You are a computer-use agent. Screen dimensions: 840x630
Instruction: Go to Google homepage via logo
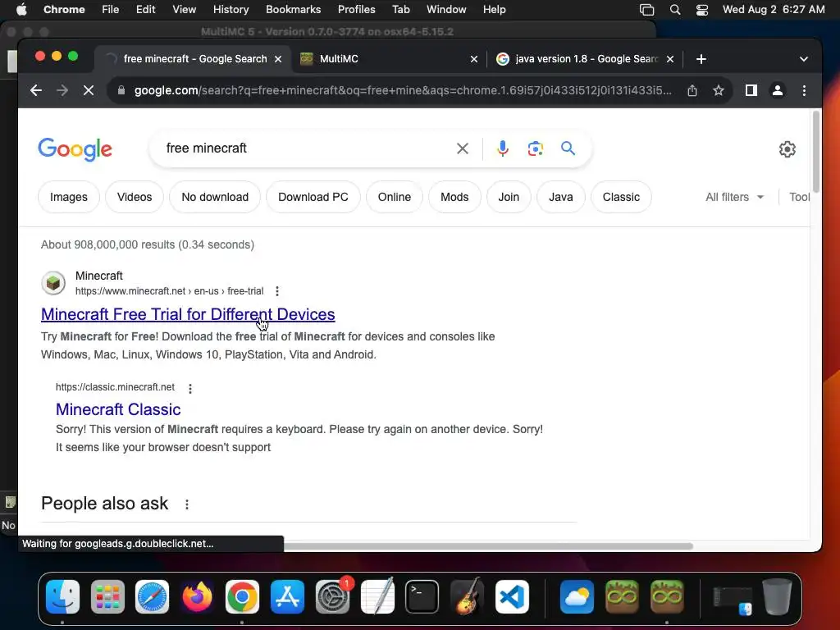click(75, 149)
